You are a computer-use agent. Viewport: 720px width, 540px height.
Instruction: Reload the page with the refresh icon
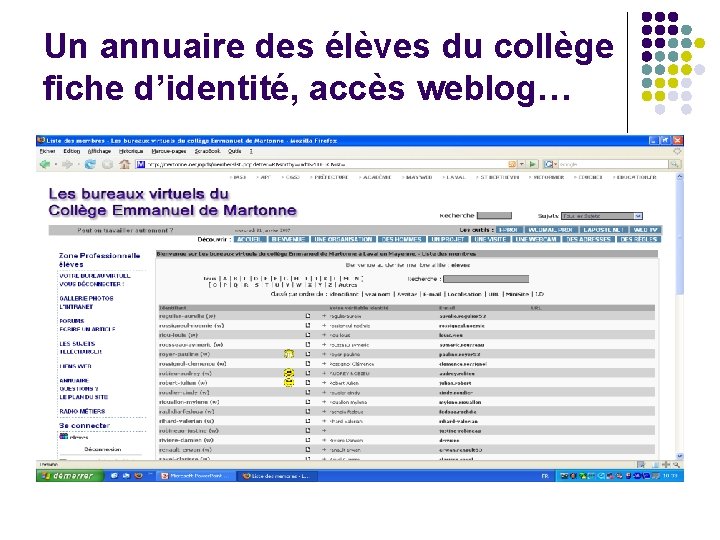pyautogui.click(x=90, y=164)
